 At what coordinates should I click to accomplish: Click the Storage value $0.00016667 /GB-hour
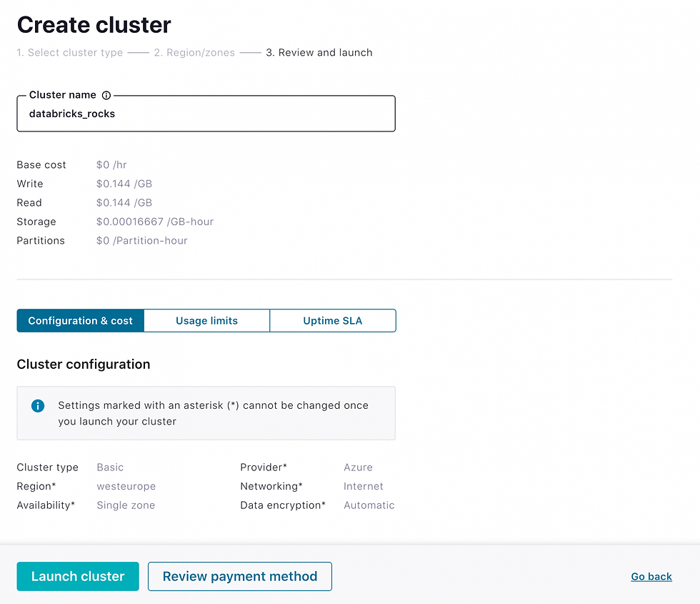pos(155,222)
